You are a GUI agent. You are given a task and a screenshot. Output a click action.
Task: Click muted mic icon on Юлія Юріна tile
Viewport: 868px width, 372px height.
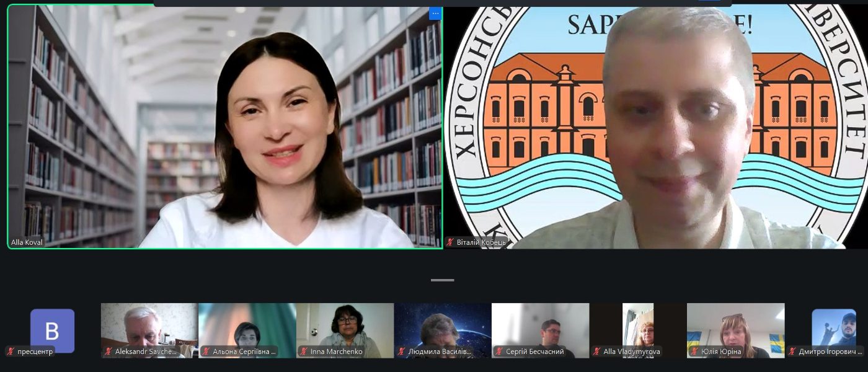[x=694, y=352]
